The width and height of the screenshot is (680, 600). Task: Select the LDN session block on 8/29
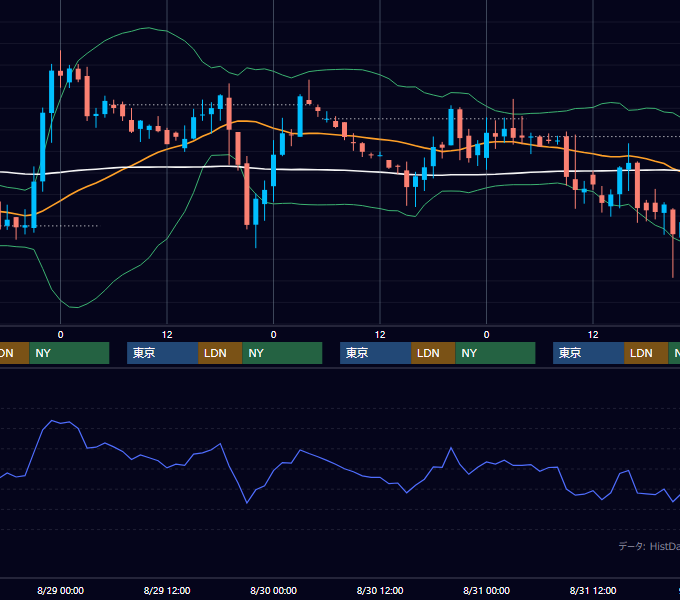click(x=220, y=353)
